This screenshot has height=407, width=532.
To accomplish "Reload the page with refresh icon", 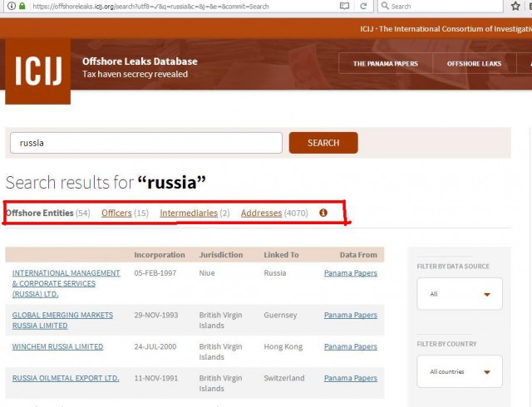I will [363, 6].
